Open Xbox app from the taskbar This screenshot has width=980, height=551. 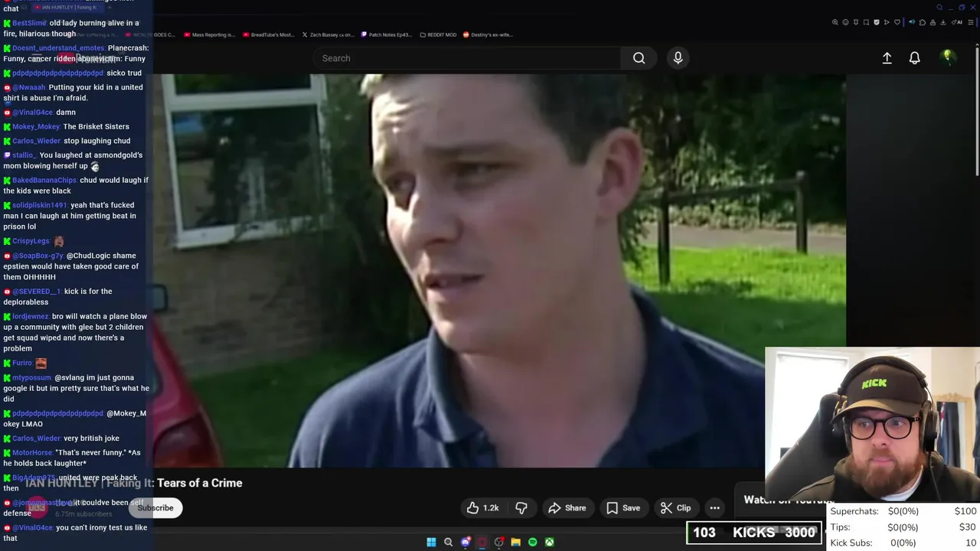coord(550,542)
